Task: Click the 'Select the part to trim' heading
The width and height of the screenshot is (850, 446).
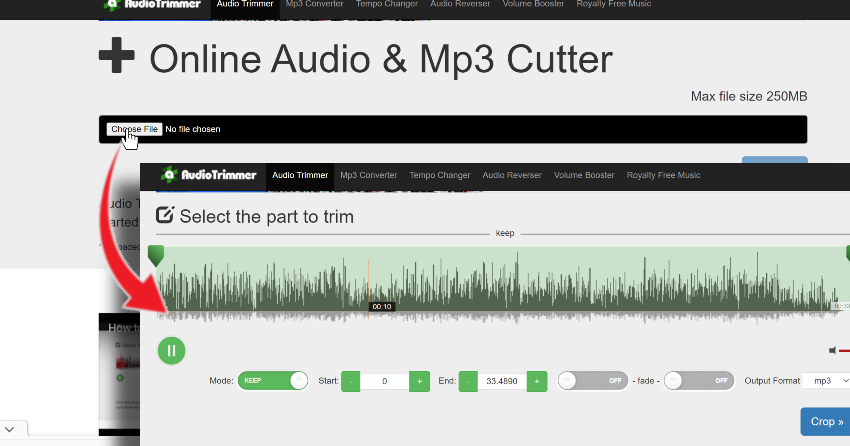Action: (267, 217)
